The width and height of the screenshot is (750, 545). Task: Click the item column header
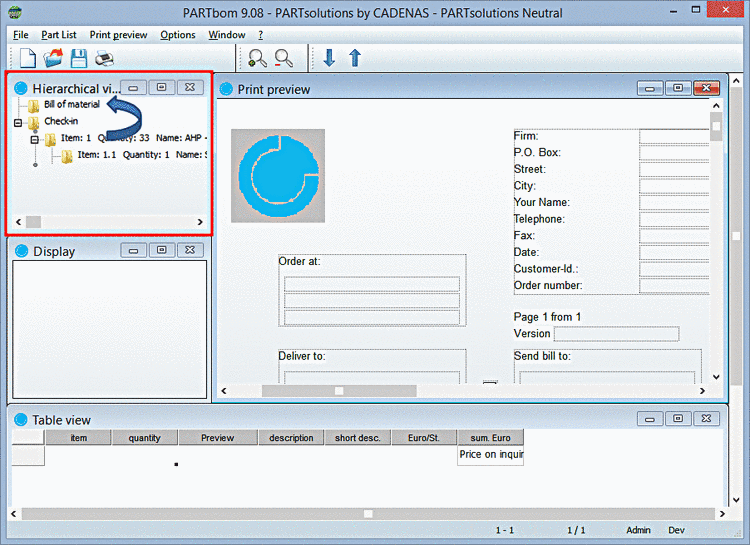click(78, 438)
